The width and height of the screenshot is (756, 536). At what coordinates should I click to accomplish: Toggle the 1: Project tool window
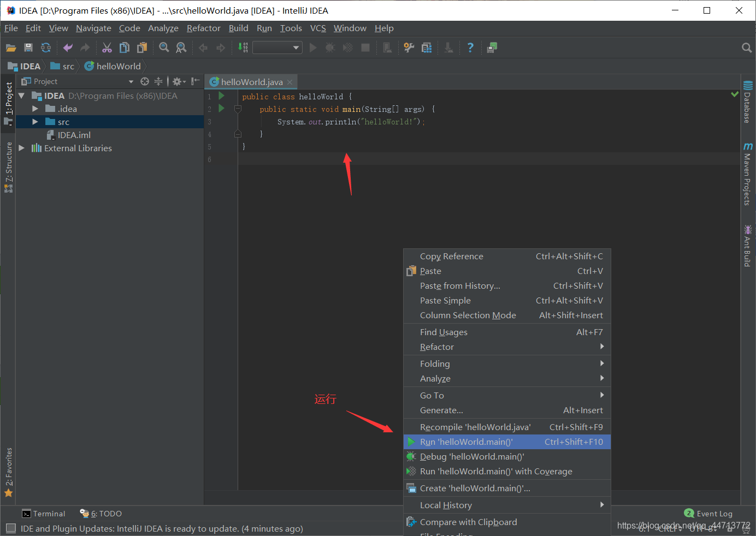pyautogui.click(x=8, y=104)
